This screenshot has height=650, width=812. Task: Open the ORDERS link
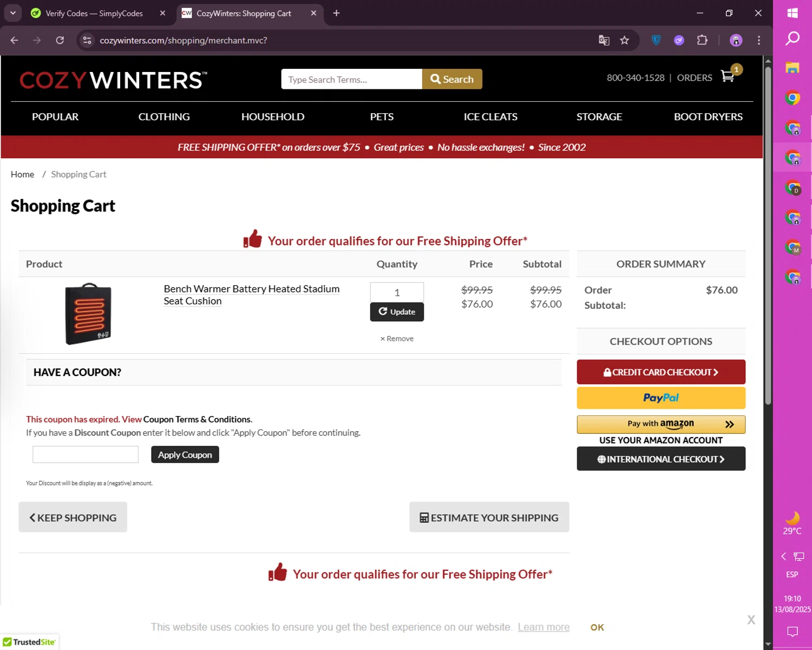coord(695,78)
